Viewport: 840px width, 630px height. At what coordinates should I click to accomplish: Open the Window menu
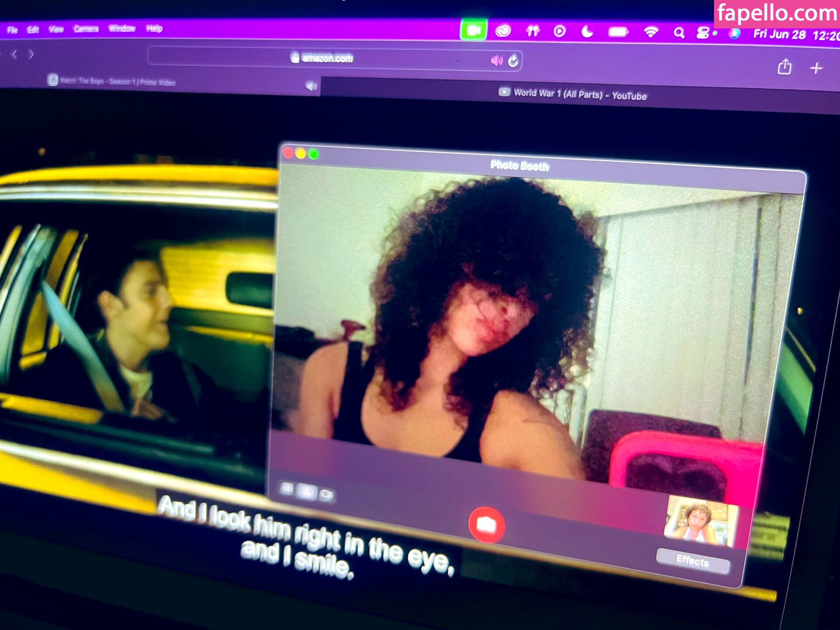[x=122, y=28]
